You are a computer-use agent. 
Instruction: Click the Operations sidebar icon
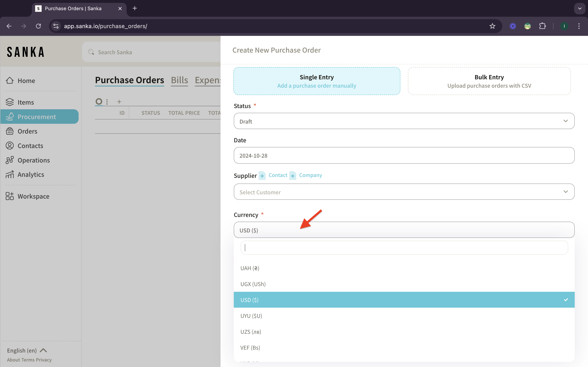10,160
